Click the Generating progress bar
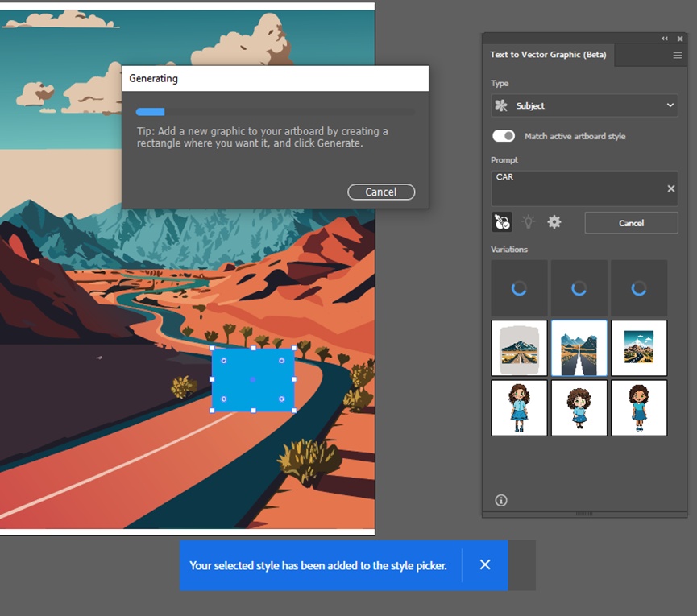697x616 pixels. 275,112
